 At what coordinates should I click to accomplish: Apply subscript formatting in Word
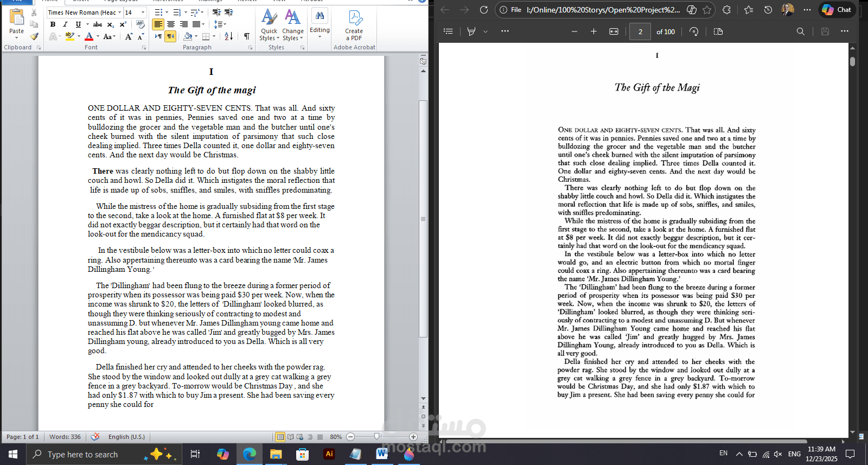(x=110, y=24)
